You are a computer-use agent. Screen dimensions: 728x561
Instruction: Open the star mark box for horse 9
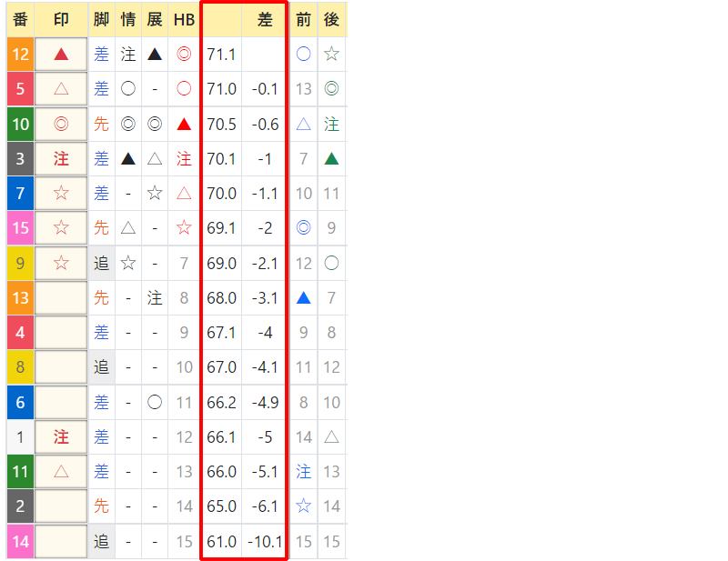click(x=61, y=264)
